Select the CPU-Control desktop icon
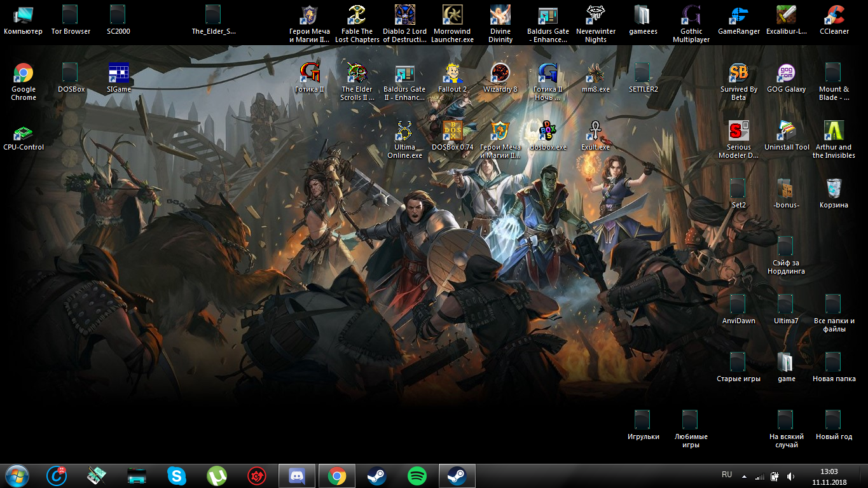Screen dimensions: 868x488 [24, 136]
